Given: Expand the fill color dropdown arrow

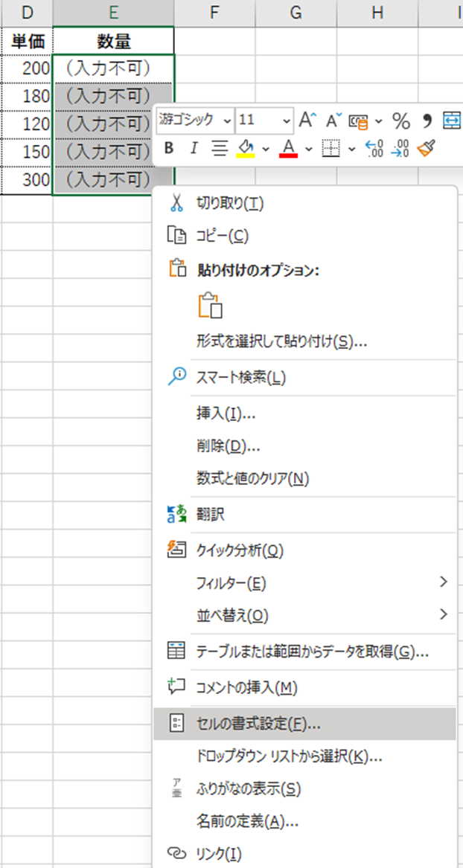Looking at the screenshot, I should [x=266, y=149].
